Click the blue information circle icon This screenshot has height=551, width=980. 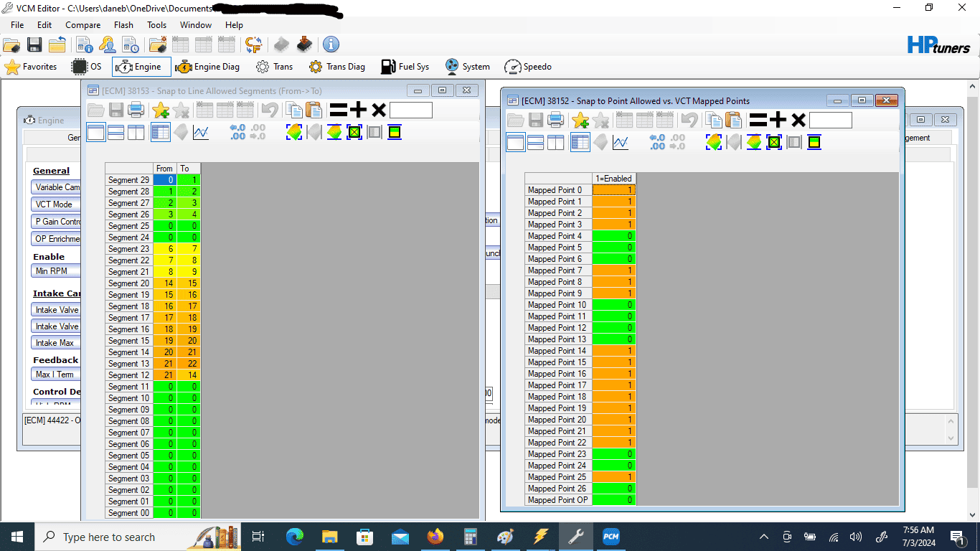click(331, 44)
